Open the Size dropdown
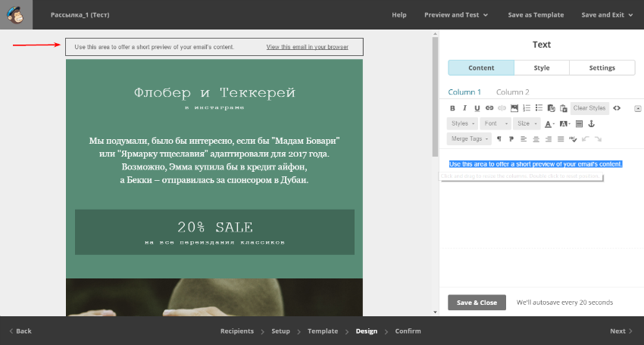The height and width of the screenshot is (345, 644). point(527,123)
